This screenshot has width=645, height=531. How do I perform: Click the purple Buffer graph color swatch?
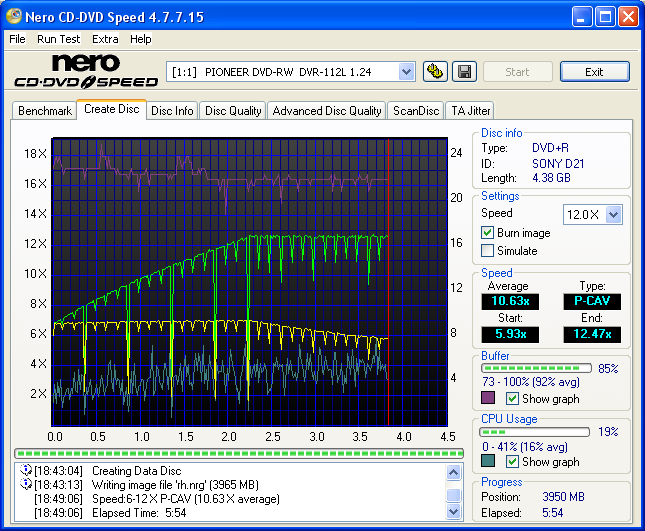[488, 398]
